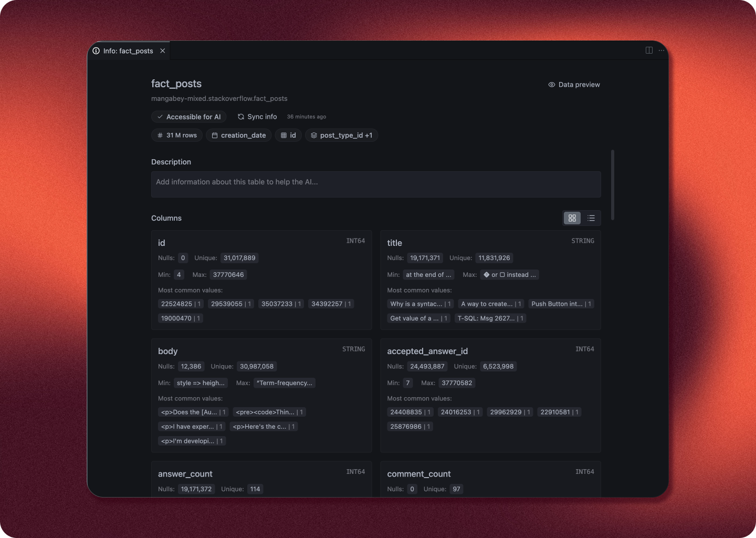The width and height of the screenshot is (756, 538).
Task: Click common value 19000470
Action: [181, 318]
